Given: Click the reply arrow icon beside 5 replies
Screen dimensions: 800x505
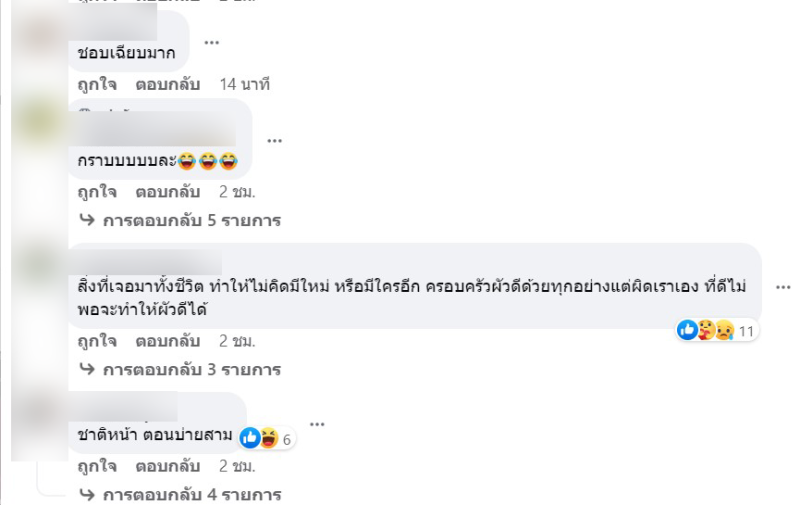Looking at the screenshot, I should click(x=87, y=220).
